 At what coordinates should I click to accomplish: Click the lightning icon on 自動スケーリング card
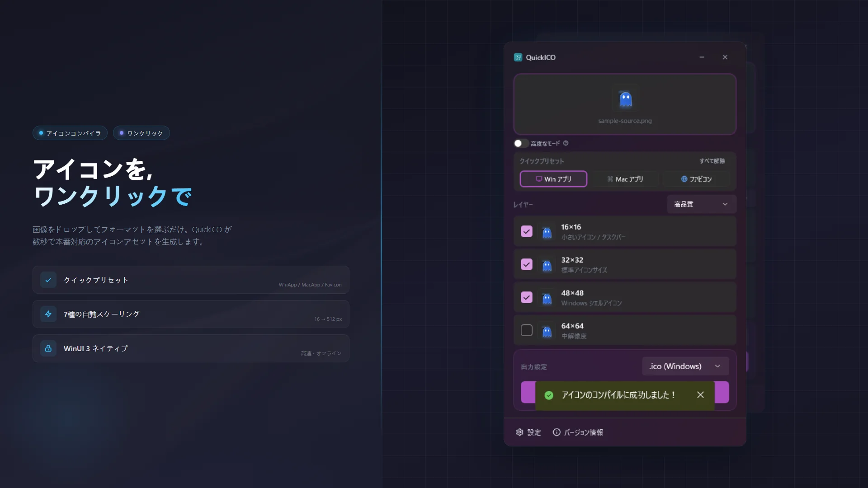(48, 314)
